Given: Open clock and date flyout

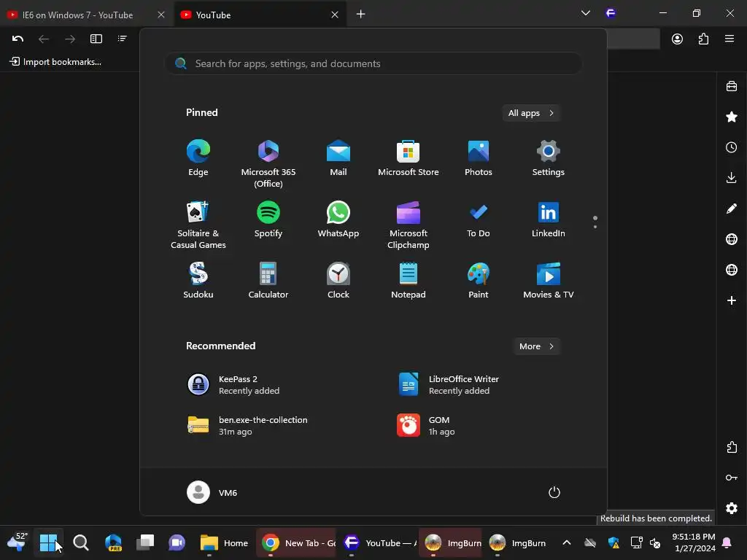Looking at the screenshot, I should pyautogui.click(x=694, y=542).
